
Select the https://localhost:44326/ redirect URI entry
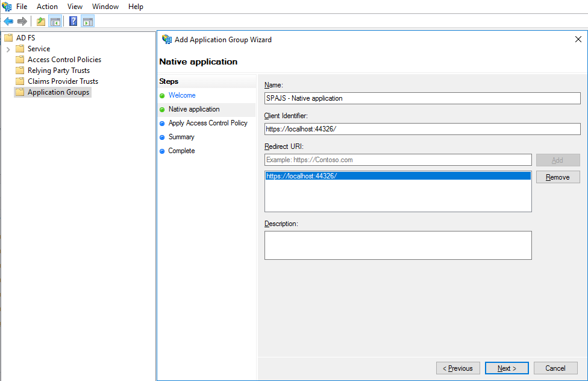pyautogui.click(x=398, y=175)
